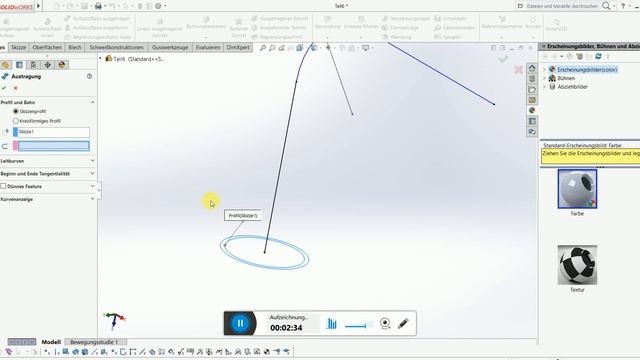Click the Skizze1 profile selection field
The width and height of the screenshot is (640, 360).
point(53,132)
